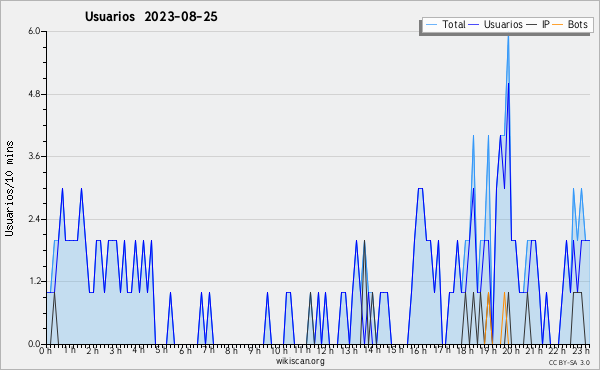Click the y-axis value 1.2

pyautogui.click(x=34, y=282)
